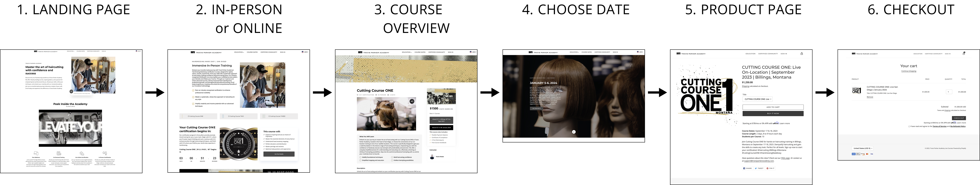This screenshot has width=980, height=185.
Task: Expand EDUCATION menu on the Landing Page
Action: [70, 51]
